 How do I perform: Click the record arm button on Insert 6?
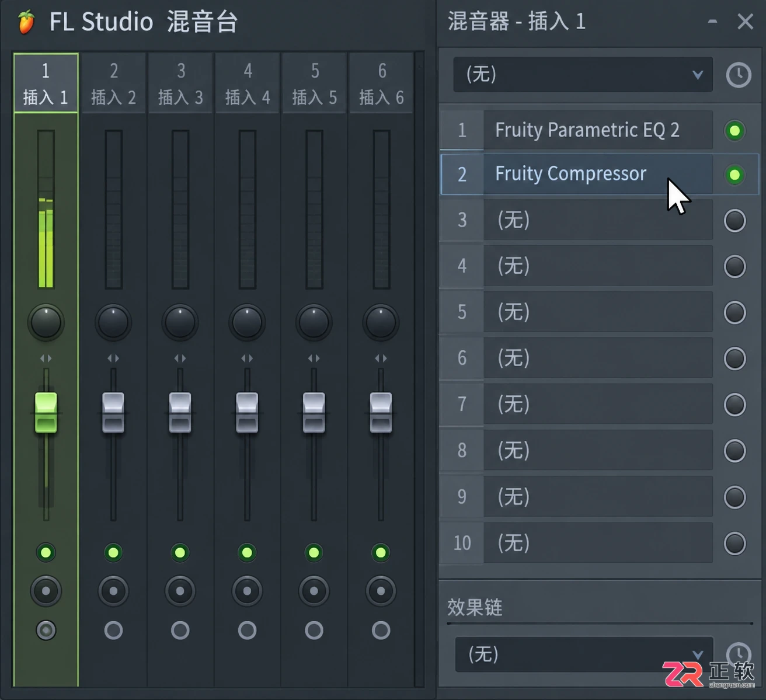(x=381, y=591)
